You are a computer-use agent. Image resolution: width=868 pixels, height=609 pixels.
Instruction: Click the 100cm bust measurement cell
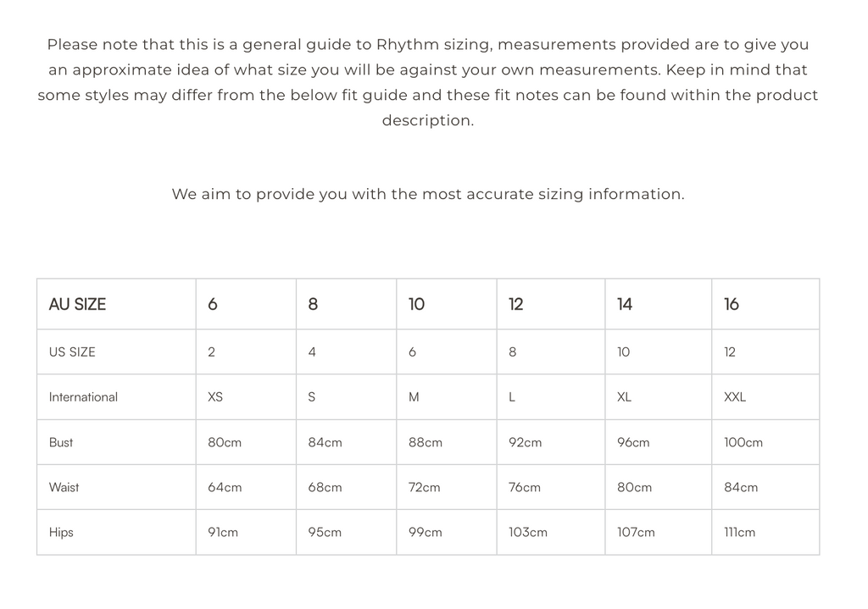click(x=743, y=442)
